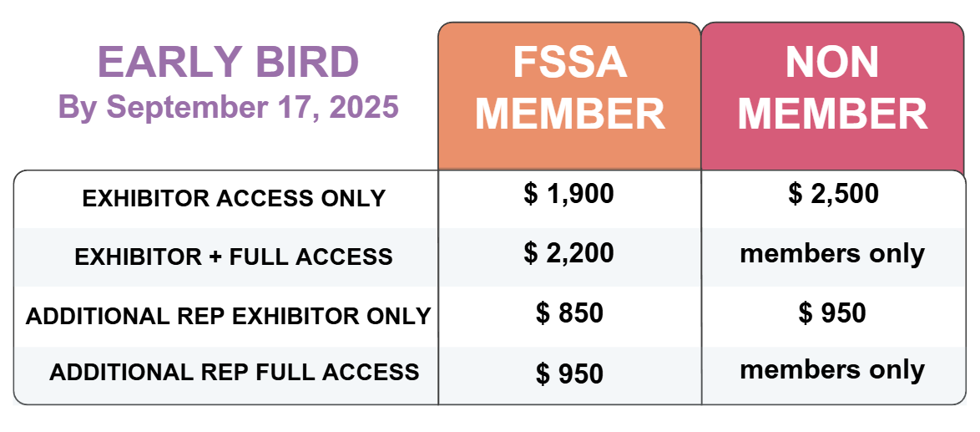Select the EXHIBITOR ACCESS ONLY row label
Image resolution: width=980 pixels, height=432 pixels.
tap(234, 198)
